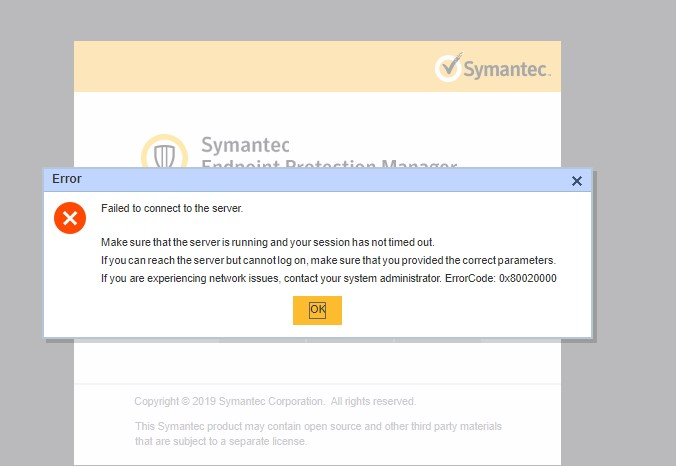This screenshot has width=676, height=466.
Task: Click the large Symantec product title
Action: [x=246, y=145]
